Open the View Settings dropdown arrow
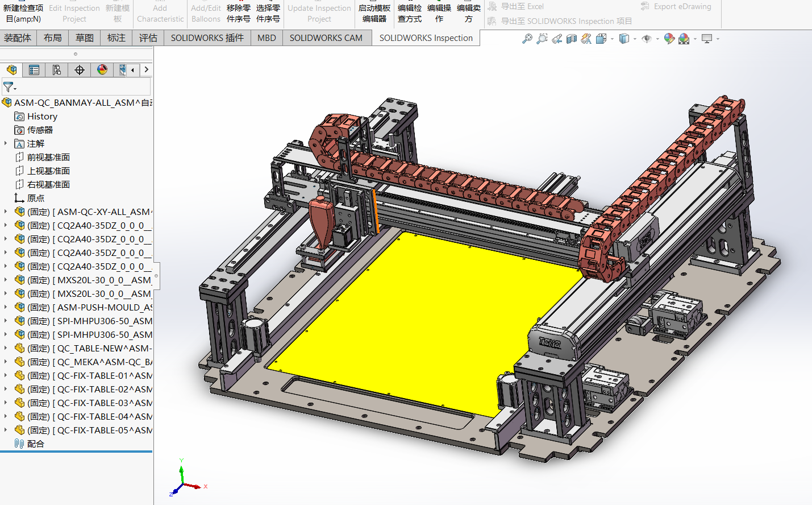Screen dimensions: 812x505 718,39
